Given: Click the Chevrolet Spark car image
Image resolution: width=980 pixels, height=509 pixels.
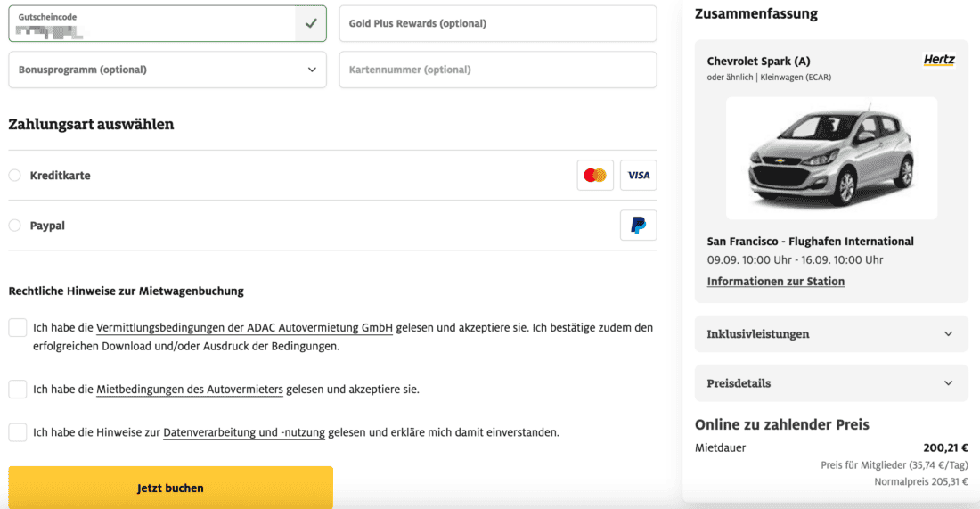Looking at the screenshot, I should tap(830, 158).
